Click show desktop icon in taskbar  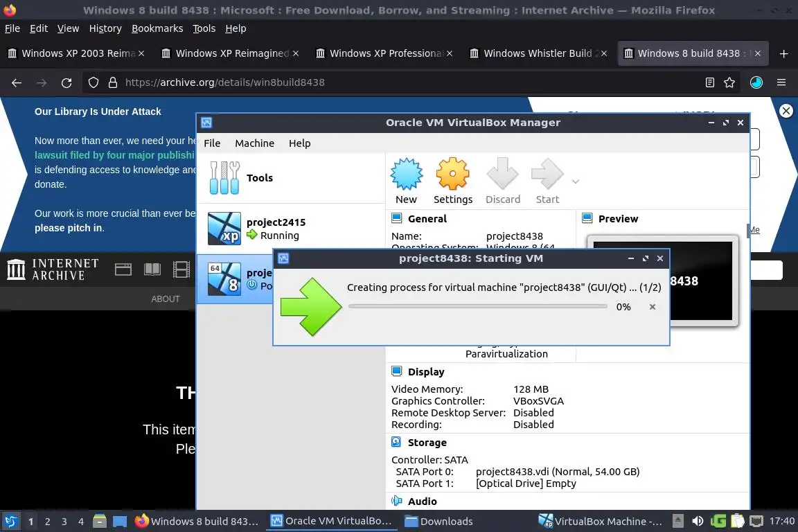[120, 522]
